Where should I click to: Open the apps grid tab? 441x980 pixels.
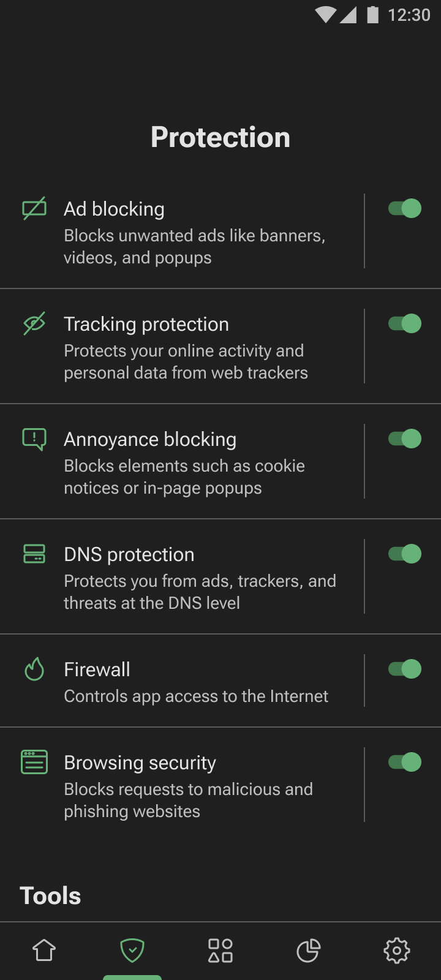pos(221,951)
